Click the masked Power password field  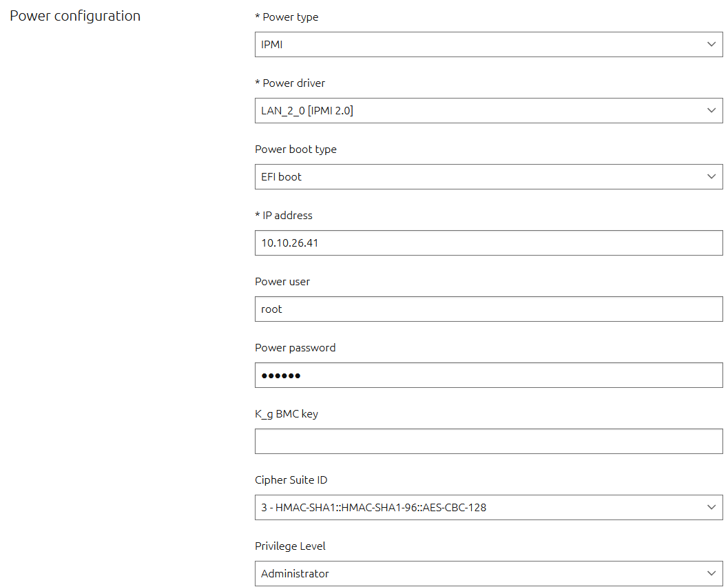488,375
